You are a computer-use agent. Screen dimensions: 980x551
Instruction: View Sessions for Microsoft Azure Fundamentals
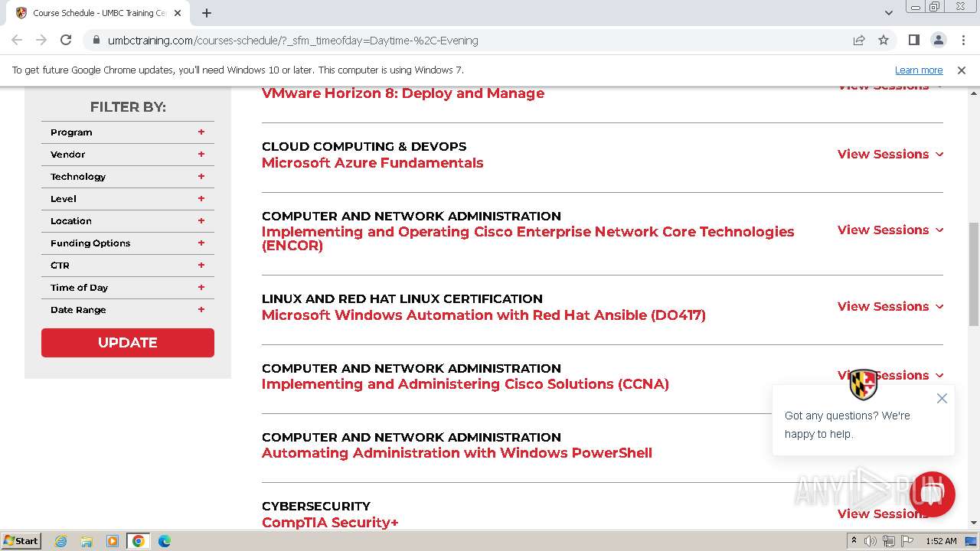click(890, 154)
